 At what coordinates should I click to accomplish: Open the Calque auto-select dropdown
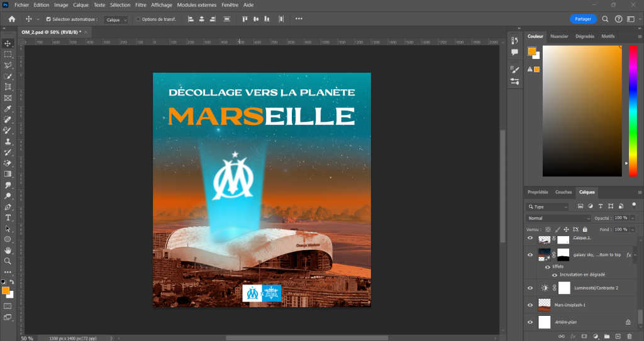point(116,19)
